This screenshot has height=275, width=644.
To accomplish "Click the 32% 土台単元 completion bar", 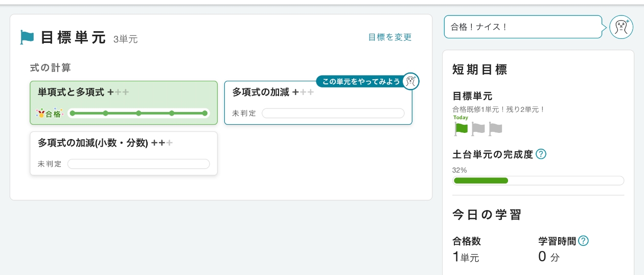I will pyautogui.click(x=538, y=180).
